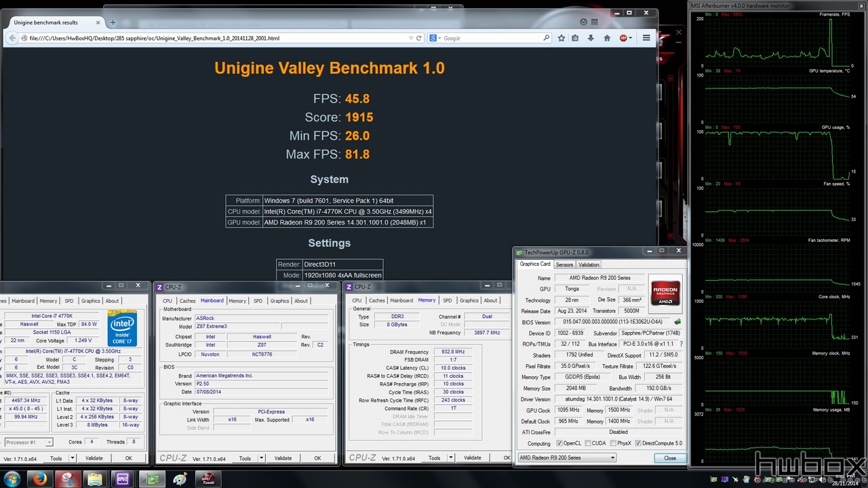
Task: Click the GPU model AMD Radeon row
Action: (330, 222)
